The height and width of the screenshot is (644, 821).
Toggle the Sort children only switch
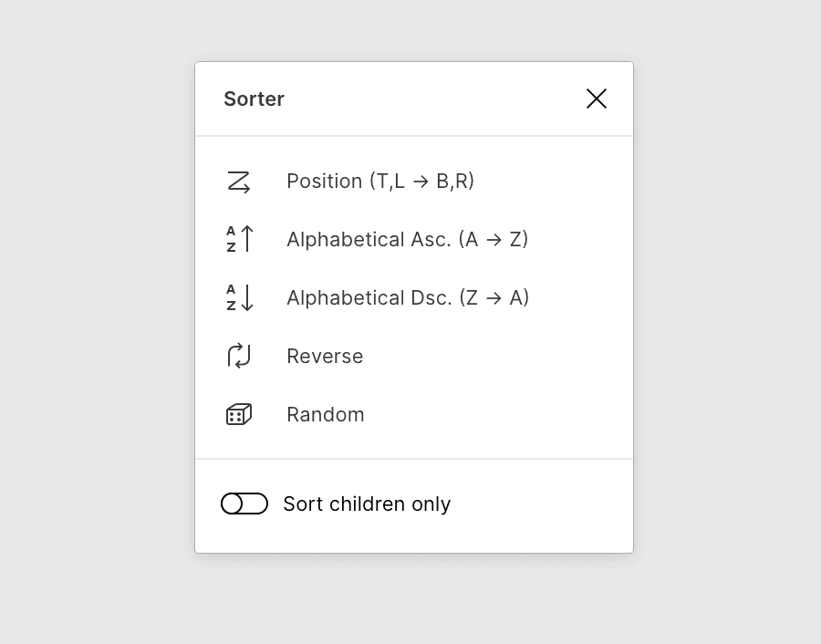coord(244,504)
